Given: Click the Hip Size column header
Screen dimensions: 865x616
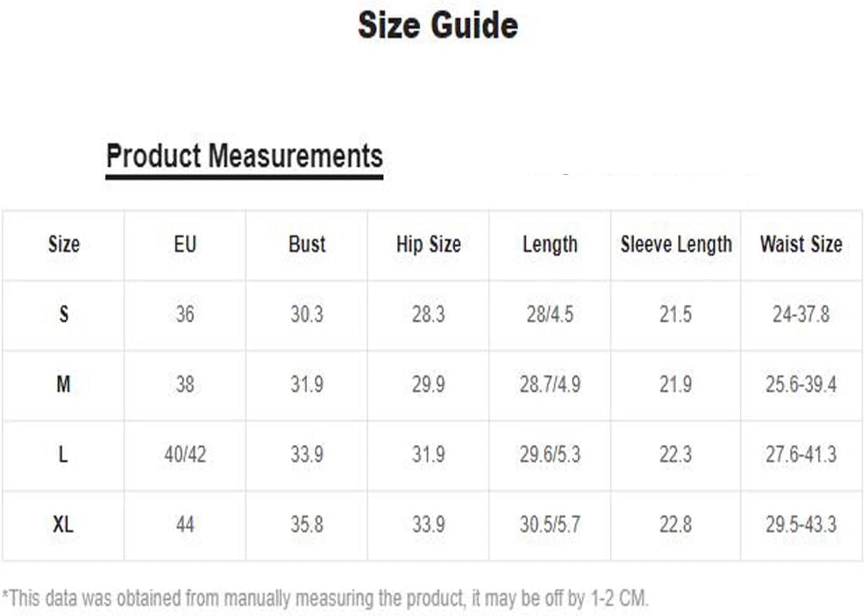Looking at the screenshot, I should tap(428, 245).
